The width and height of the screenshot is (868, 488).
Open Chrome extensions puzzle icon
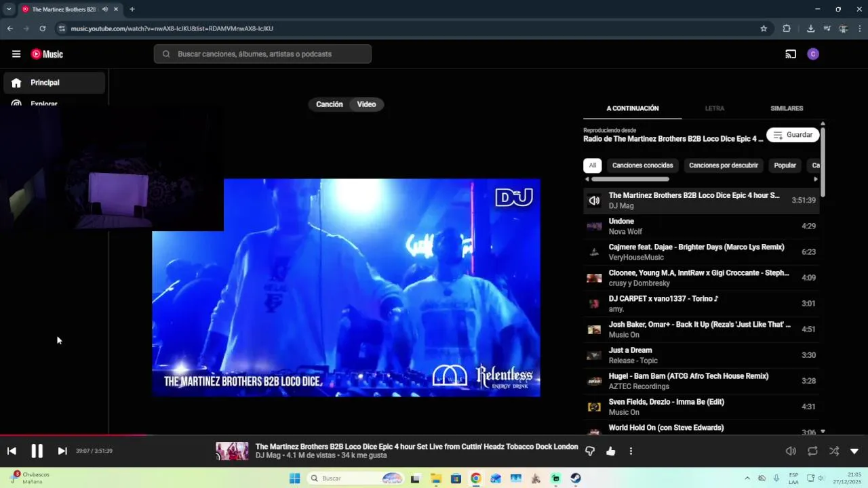click(x=787, y=28)
